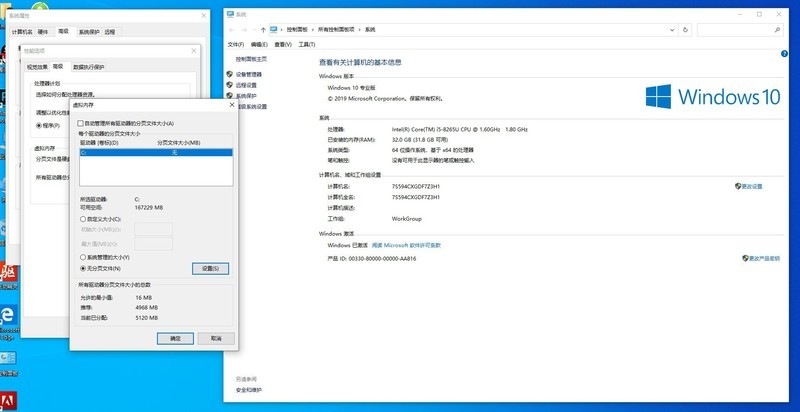Switch to 计算机名 tab in System Properties
The image size is (800, 412).
(x=22, y=32)
